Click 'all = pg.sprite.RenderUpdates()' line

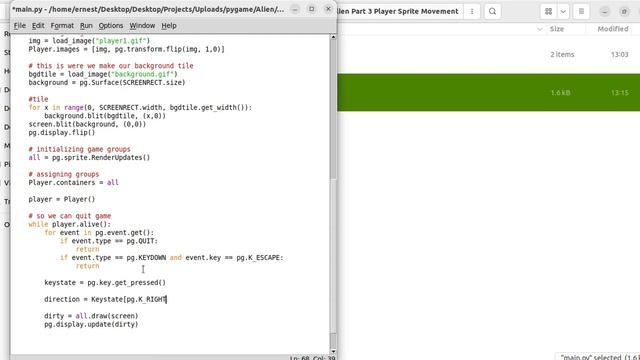coord(89,158)
